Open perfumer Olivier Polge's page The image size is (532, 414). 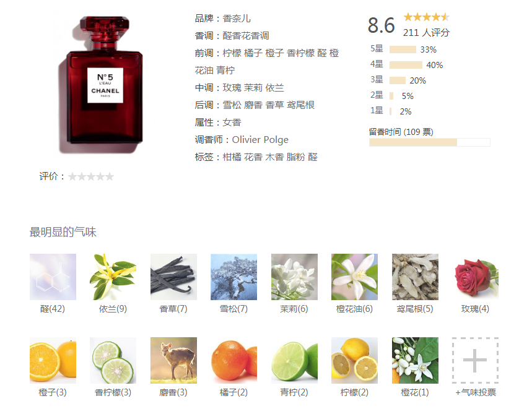click(260, 140)
